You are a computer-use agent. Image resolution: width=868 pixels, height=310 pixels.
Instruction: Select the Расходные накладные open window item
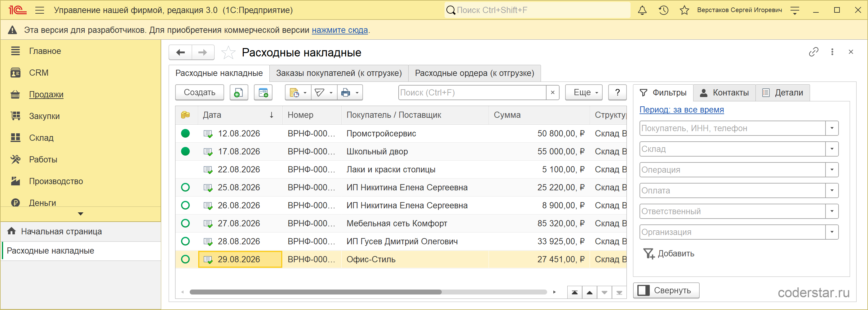point(81,251)
